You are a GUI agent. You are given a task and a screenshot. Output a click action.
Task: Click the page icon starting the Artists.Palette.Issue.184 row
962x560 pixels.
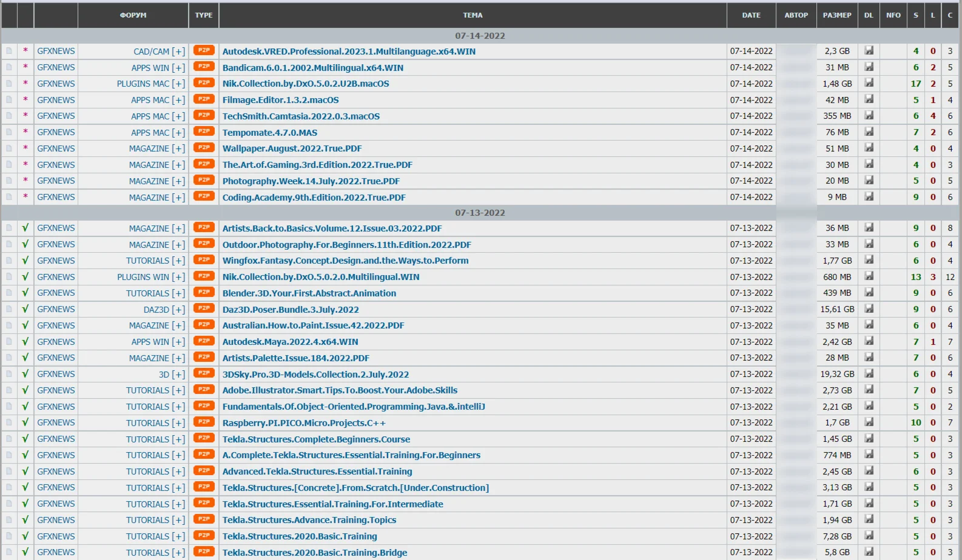coord(9,358)
